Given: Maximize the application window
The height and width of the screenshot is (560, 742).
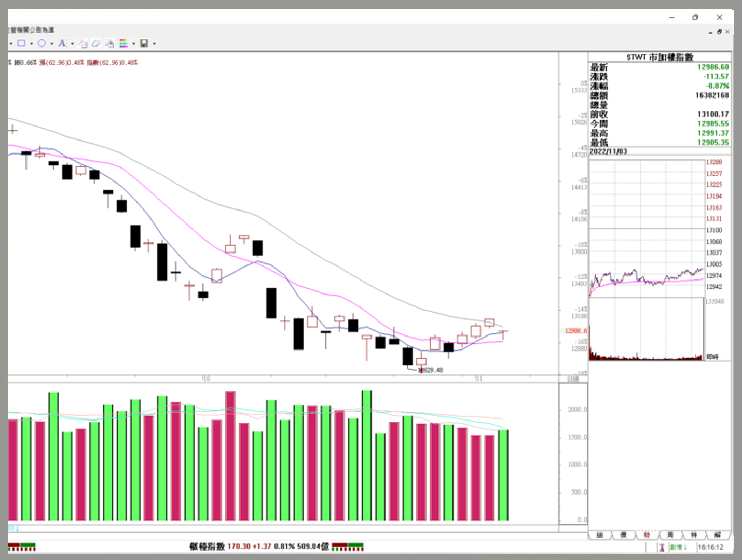Looking at the screenshot, I should click(695, 17).
